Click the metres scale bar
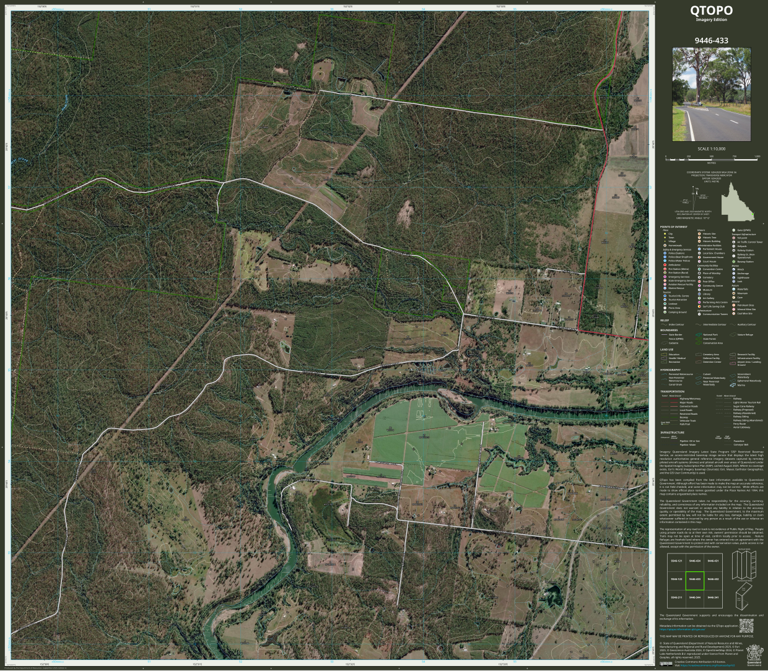This screenshot has width=768, height=671. click(712, 160)
